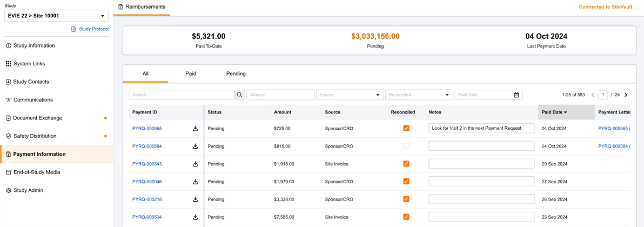Switch to the Paid tab
Screen dimensions: 644x227
point(191,74)
